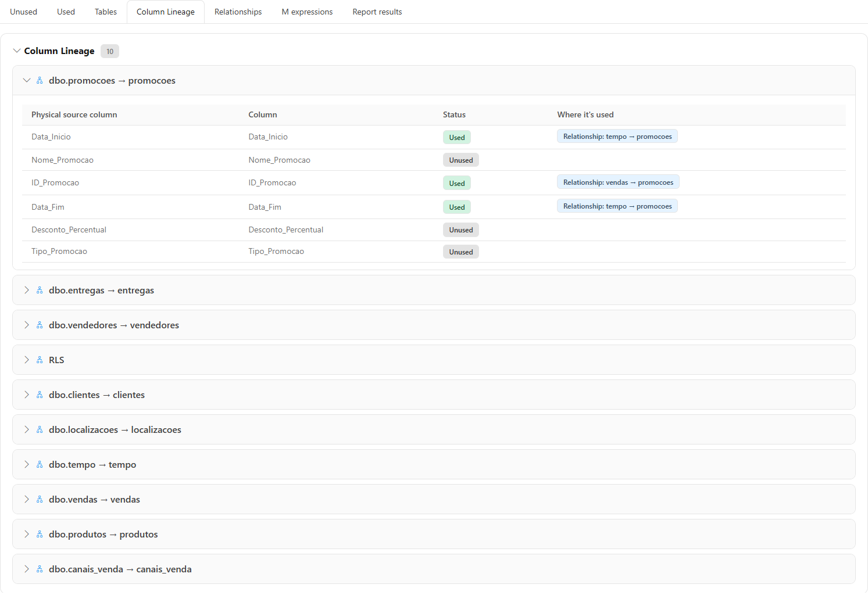The height and width of the screenshot is (595, 868).
Task: Click the tempo → promocoes relationship for Data_Inicio
Action: click(617, 137)
